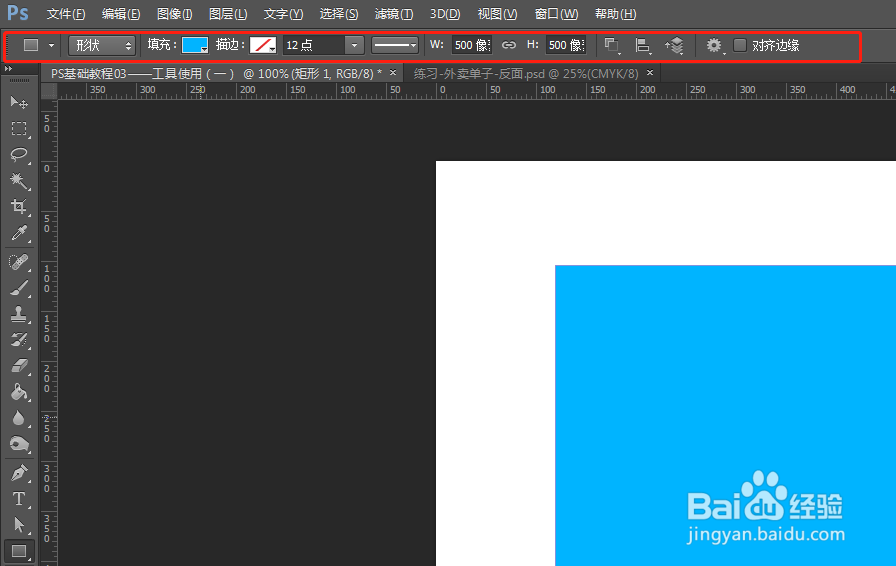Open path arrangement stacking options
This screenshot has height=566, width=896.
pos(674,45)
